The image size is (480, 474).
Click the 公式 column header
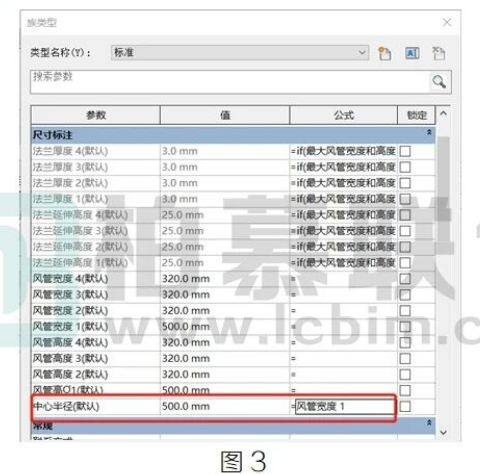(x=344, y=115)
